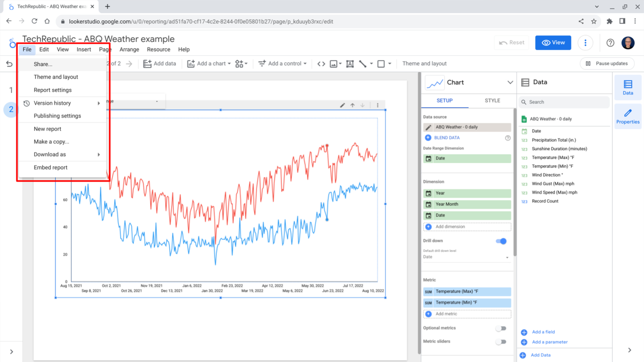Viewport: 644px width, 362px height.
Task: Click the chart edit pencil icon
Action: point(342,105)
